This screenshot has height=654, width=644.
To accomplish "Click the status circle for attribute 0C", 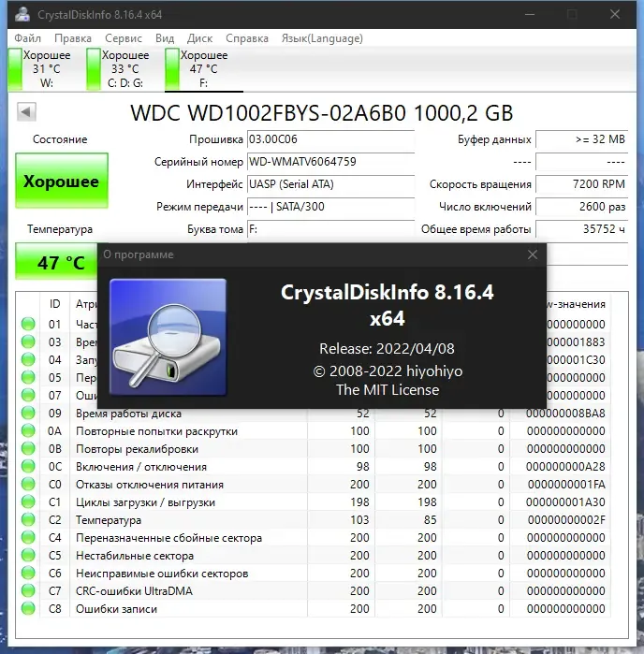I will (28, 466).
